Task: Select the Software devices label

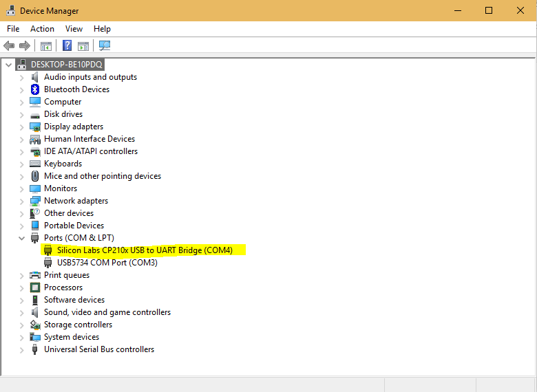Action: (x=74, y=300)
